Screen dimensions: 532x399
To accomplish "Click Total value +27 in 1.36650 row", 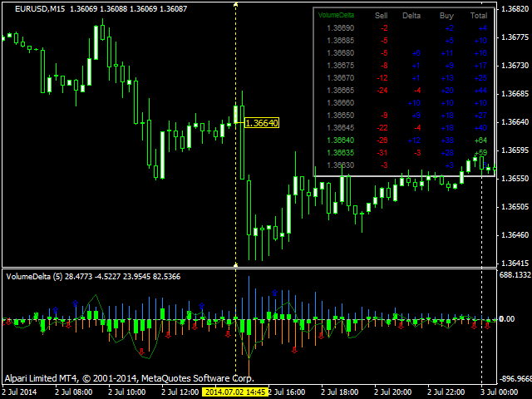I will pyautogui.click(x=480, y=116).
